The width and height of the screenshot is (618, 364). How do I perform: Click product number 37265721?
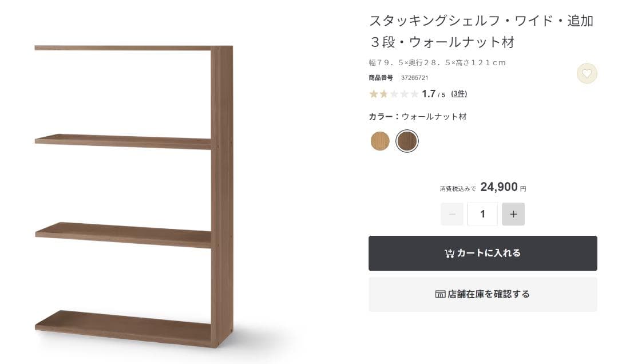click(x=414, y=78)
